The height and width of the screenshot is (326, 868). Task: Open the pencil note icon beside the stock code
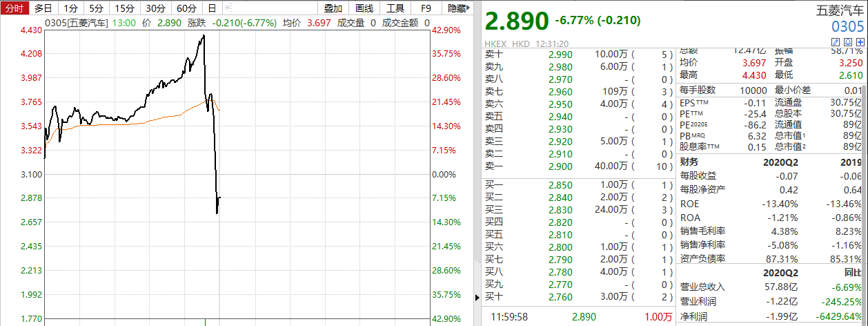click(837, 44)
